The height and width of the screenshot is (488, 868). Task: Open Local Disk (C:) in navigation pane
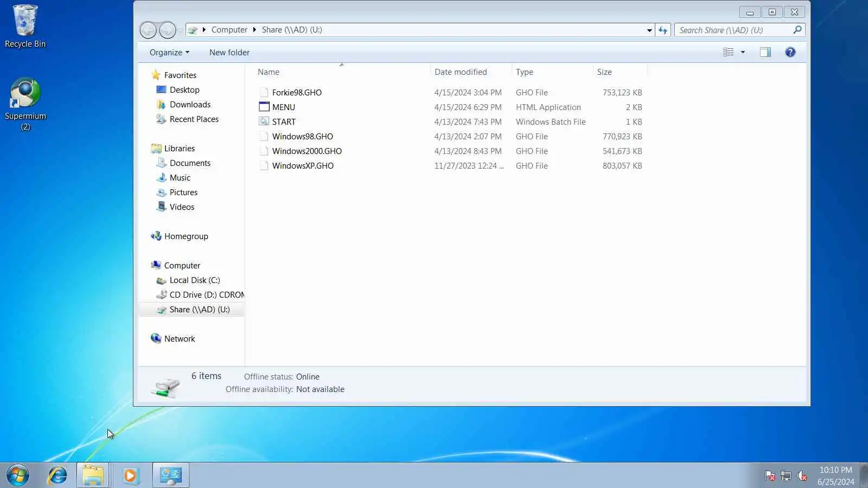(x=194, y=280)
